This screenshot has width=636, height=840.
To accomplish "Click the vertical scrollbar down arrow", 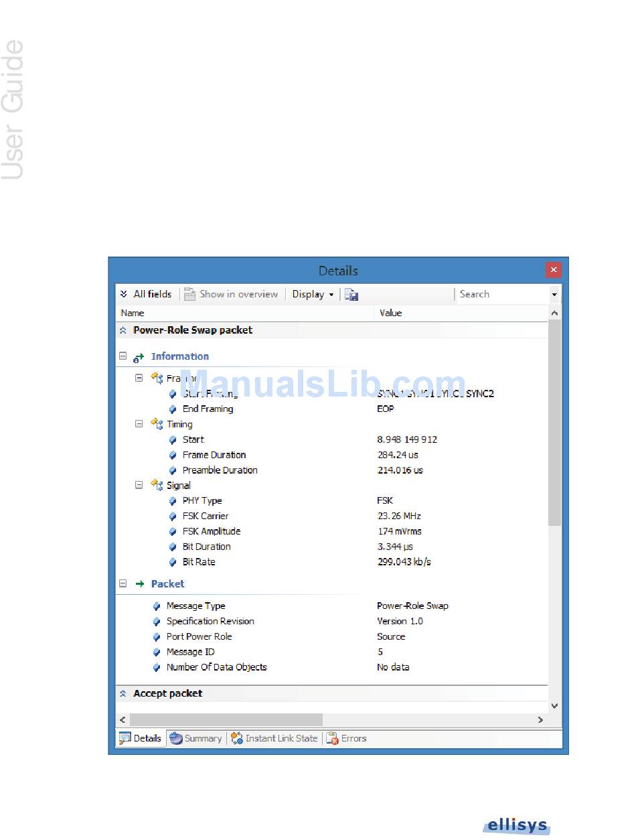I will 554,705.
